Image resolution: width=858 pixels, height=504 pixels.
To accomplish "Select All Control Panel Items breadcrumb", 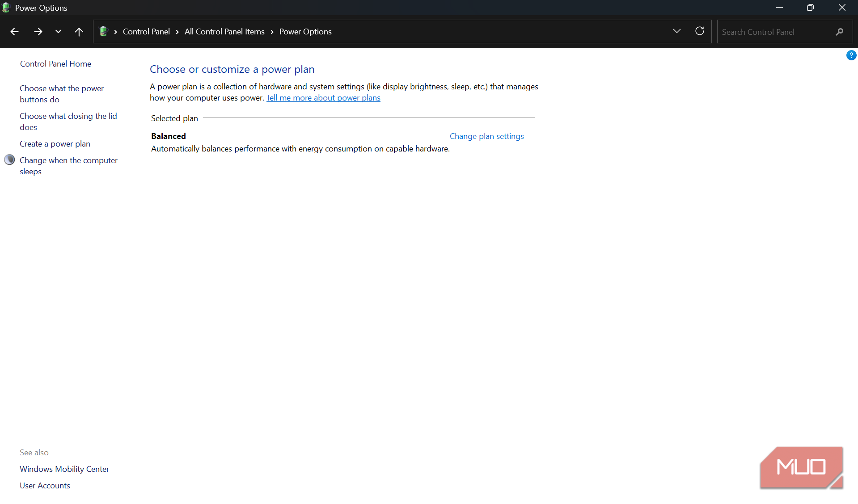I will click(224, 32).
